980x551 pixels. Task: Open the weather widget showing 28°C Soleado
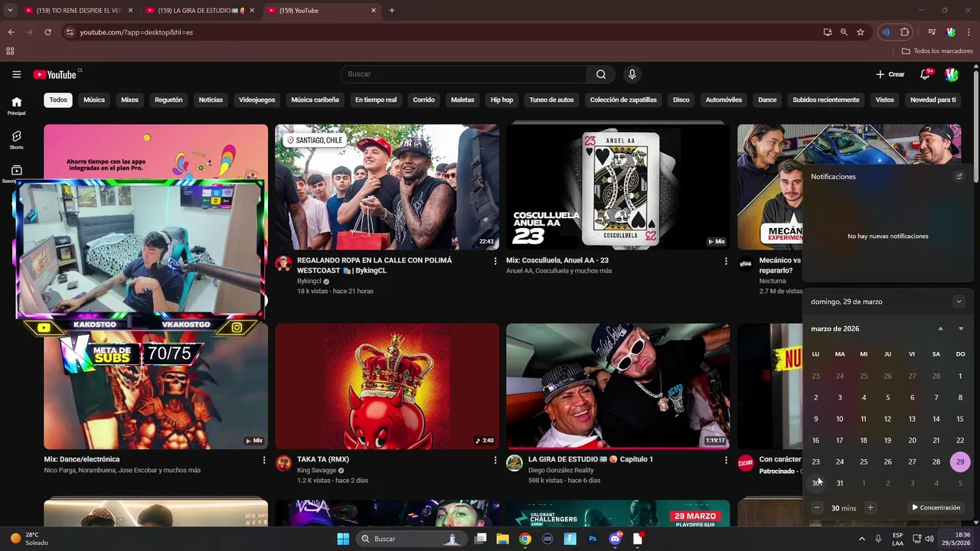click(29, 539)
